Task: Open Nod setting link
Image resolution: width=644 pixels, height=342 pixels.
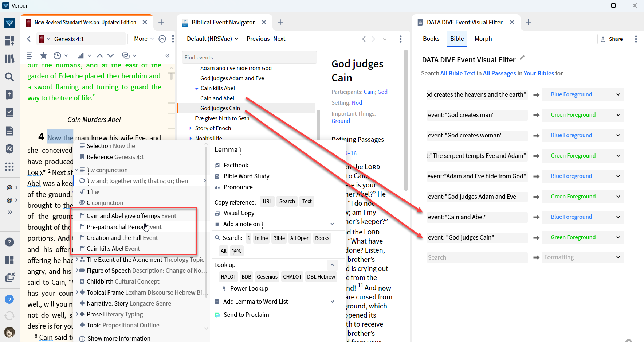Action: pyautogui.click(x=357, y=103)
